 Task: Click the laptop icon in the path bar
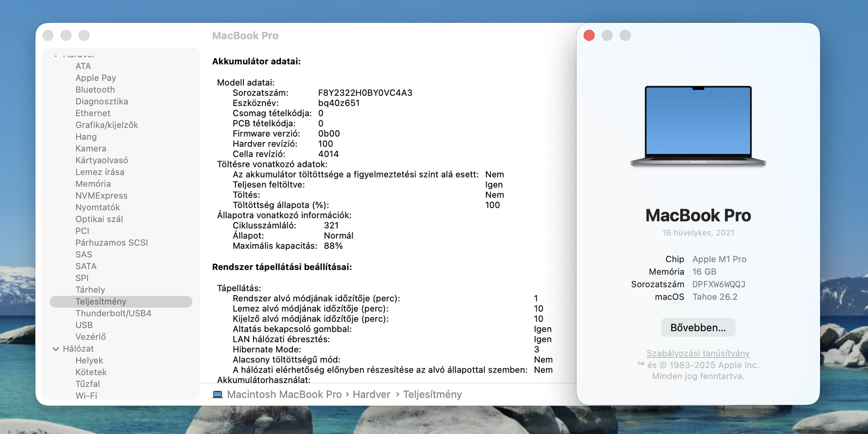218,395
